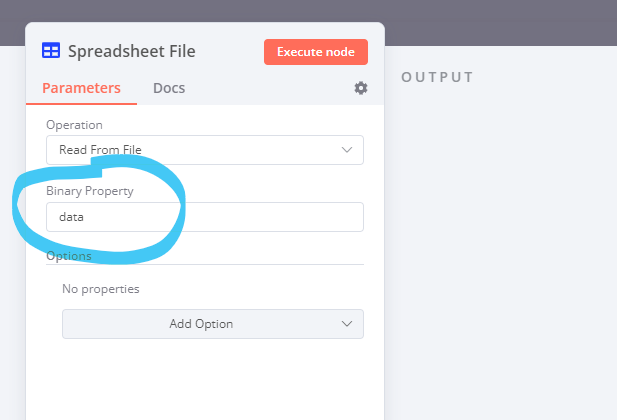The image size is (617, 420).
Task: Click blank parameters area below Add Option
Action: click(x=205, y=380)
